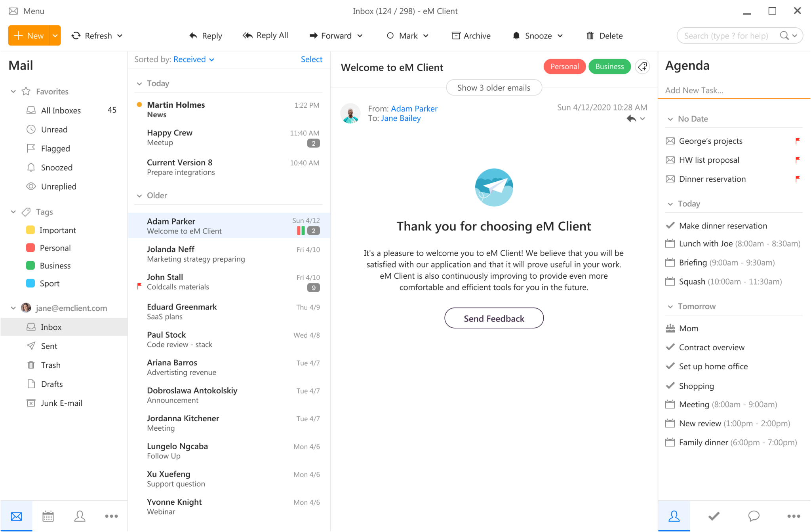Open the Chat panel via speech bubble icon

(754, 516)
